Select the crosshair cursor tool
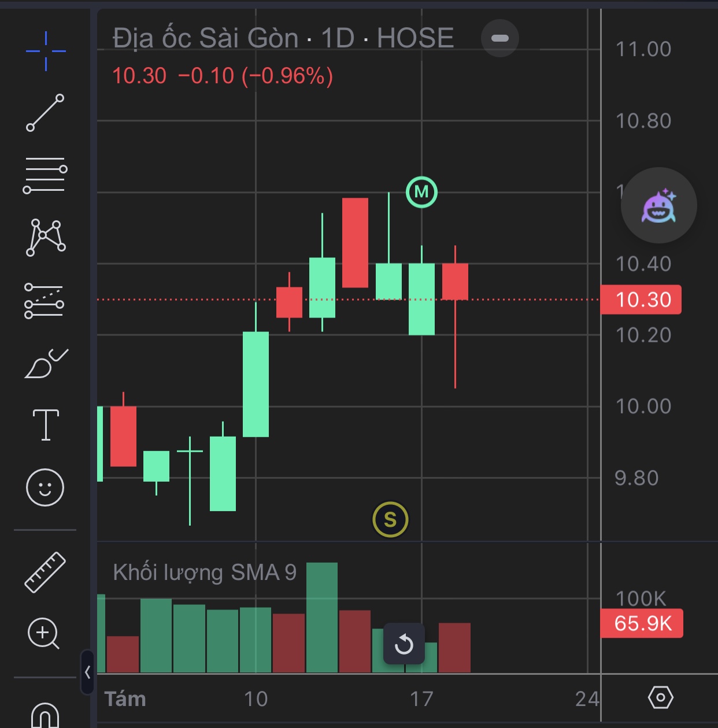Viewport: 718px width, 728px height. click(x=46, y=51)
